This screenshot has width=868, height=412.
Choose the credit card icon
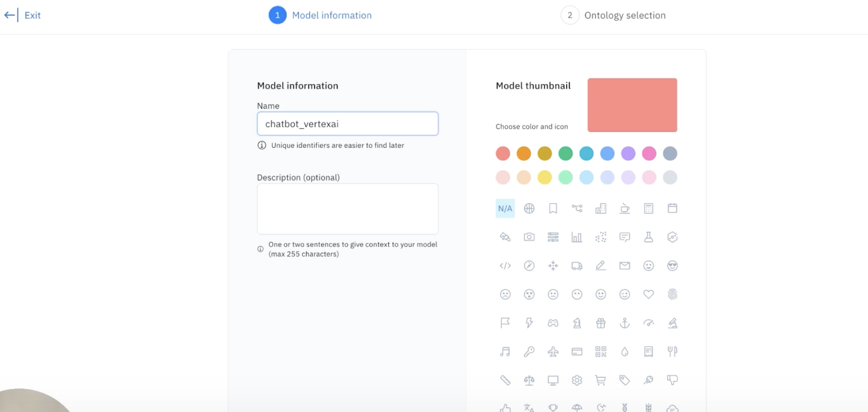[577, 352]
